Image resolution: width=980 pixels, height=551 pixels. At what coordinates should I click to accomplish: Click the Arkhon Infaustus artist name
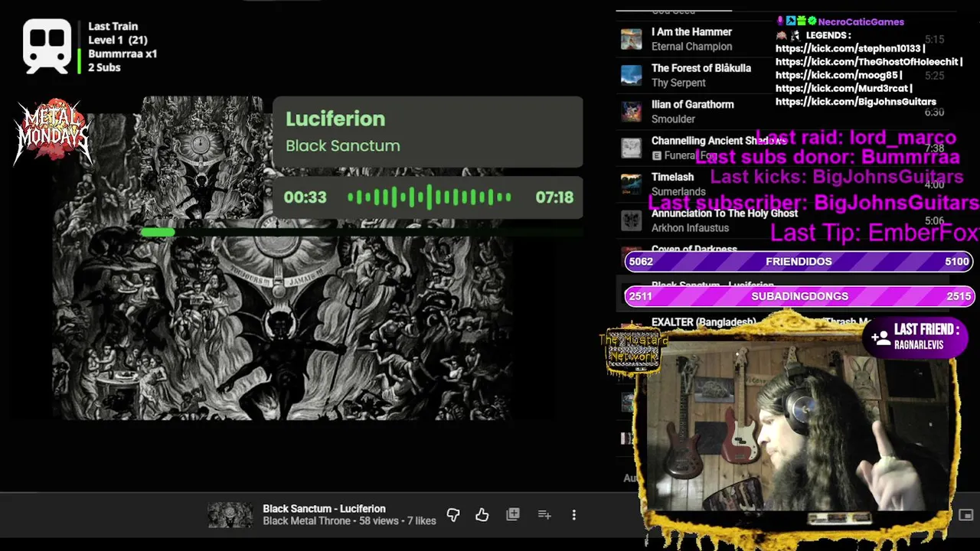point(690,228)
